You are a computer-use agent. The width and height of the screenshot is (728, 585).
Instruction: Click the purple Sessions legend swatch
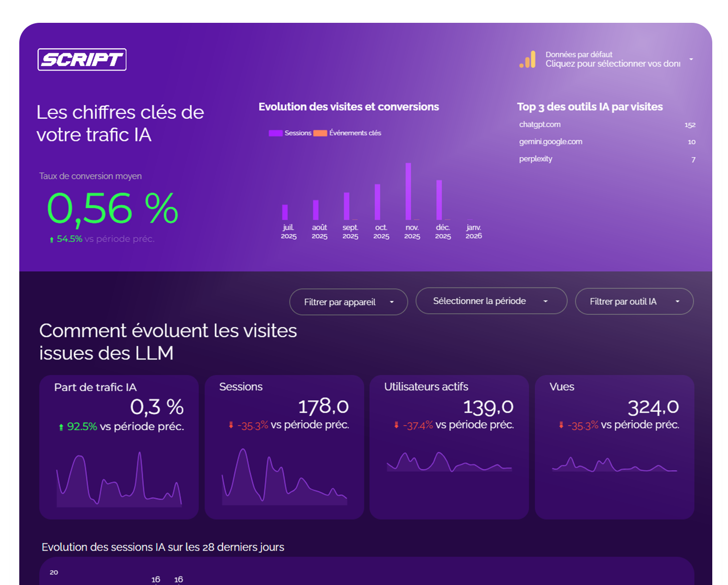click(275, 133)
